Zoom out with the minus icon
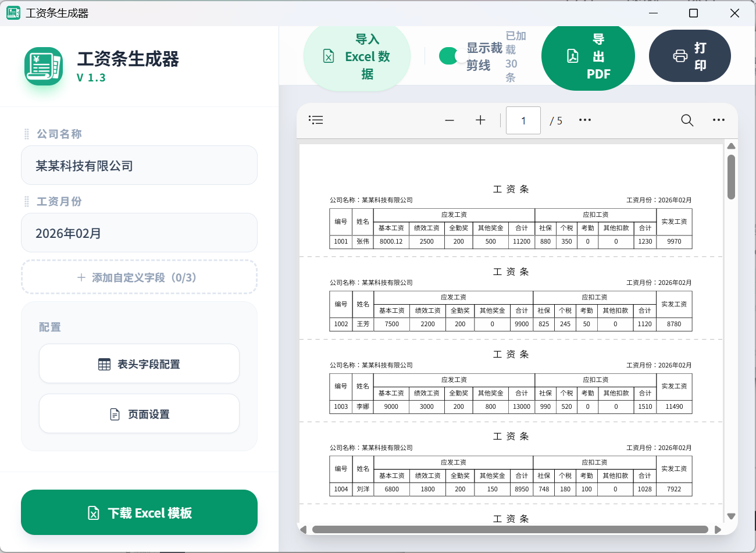The image size is (756, 553). 450,120
